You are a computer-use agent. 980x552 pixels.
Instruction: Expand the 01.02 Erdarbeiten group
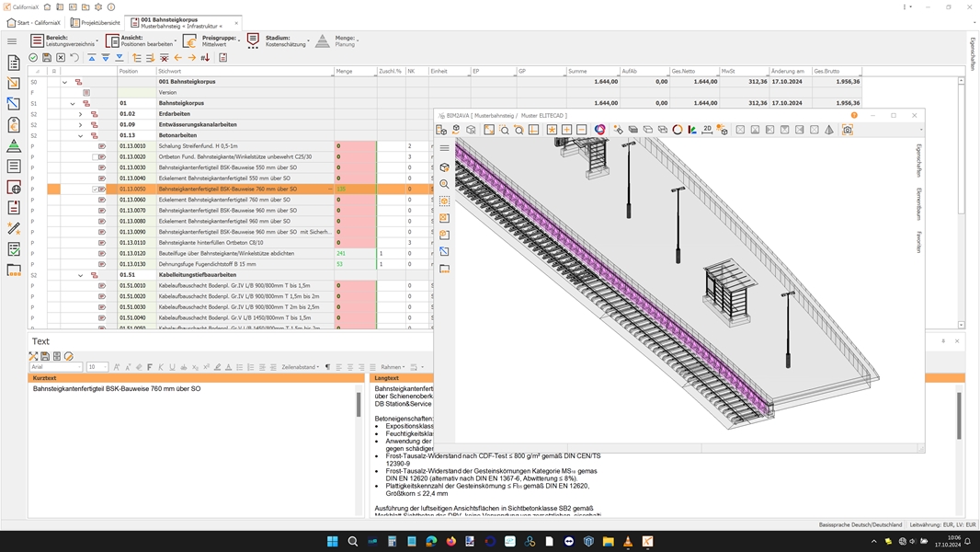(x=80, y=114)
